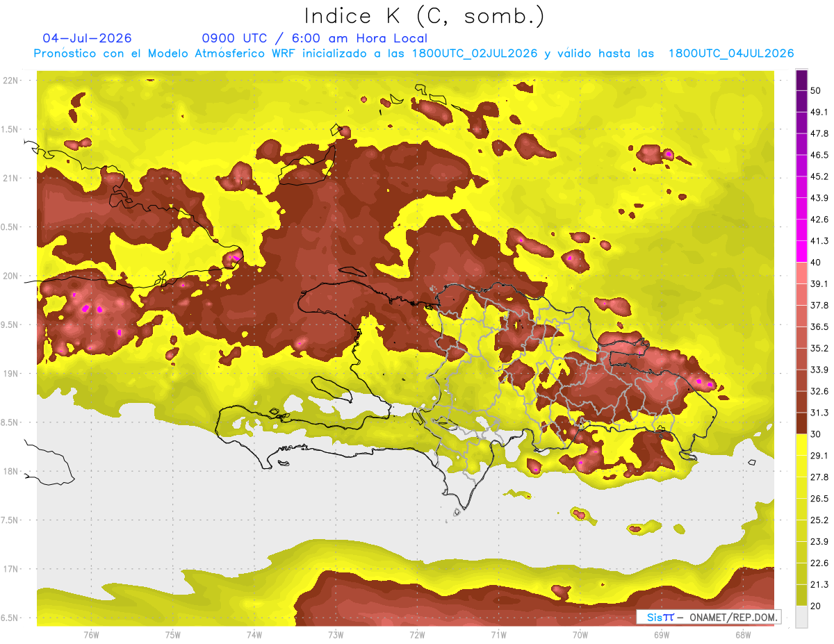834x644 pixels.
Task: Click latitude label "22N"
Action: pos(12,81)
